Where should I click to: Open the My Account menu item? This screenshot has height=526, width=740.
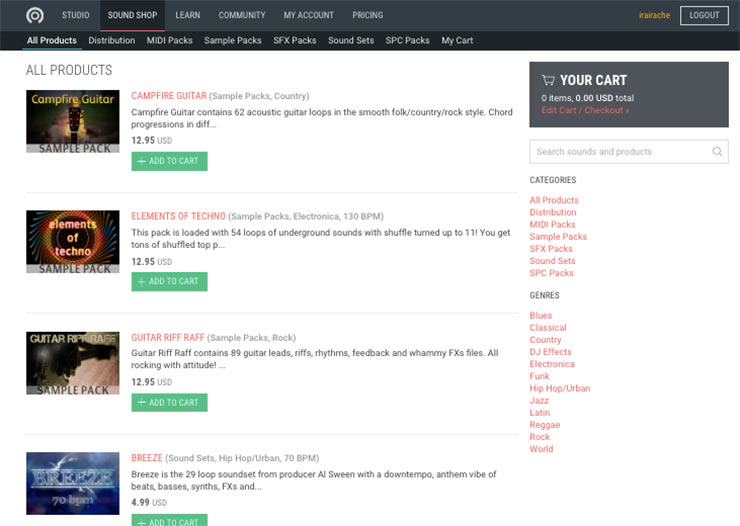309,15
